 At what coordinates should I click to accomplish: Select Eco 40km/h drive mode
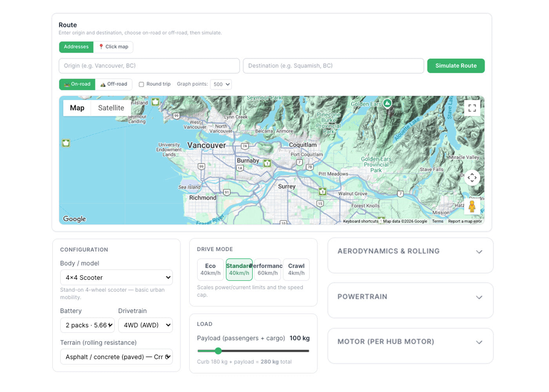coord(211,269)
